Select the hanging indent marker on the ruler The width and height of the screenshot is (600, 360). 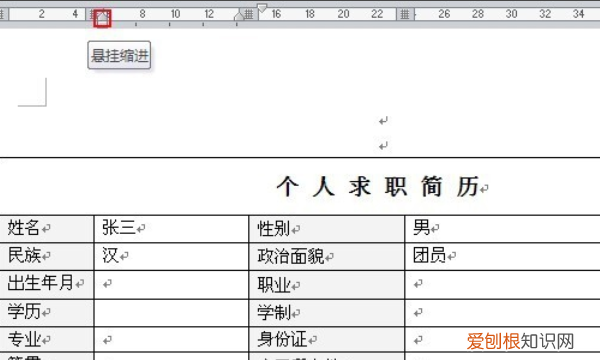(x=102, y=18)
